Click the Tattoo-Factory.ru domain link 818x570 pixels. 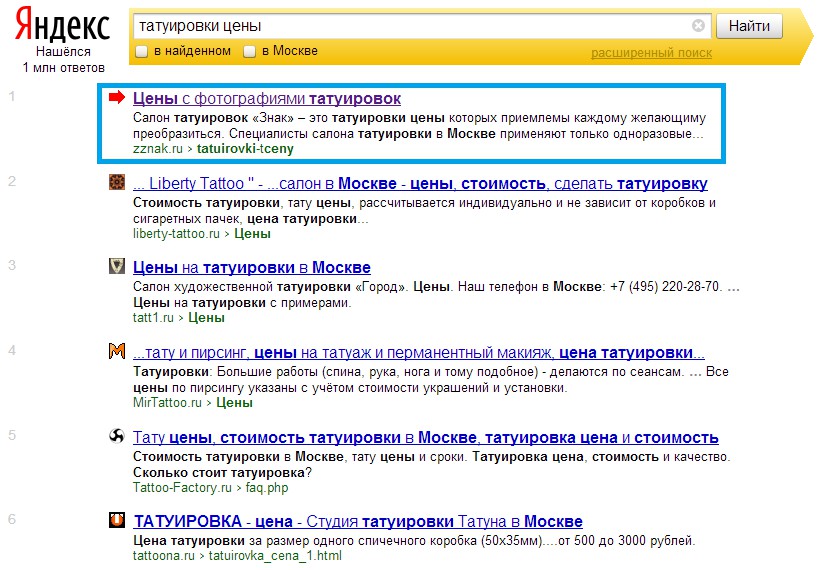pos(182,488)
